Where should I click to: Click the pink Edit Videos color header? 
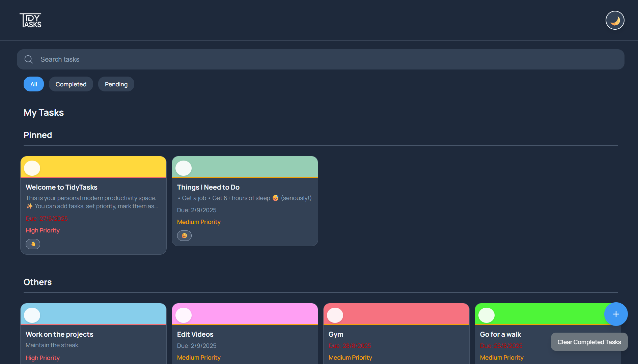click(253, 314)
